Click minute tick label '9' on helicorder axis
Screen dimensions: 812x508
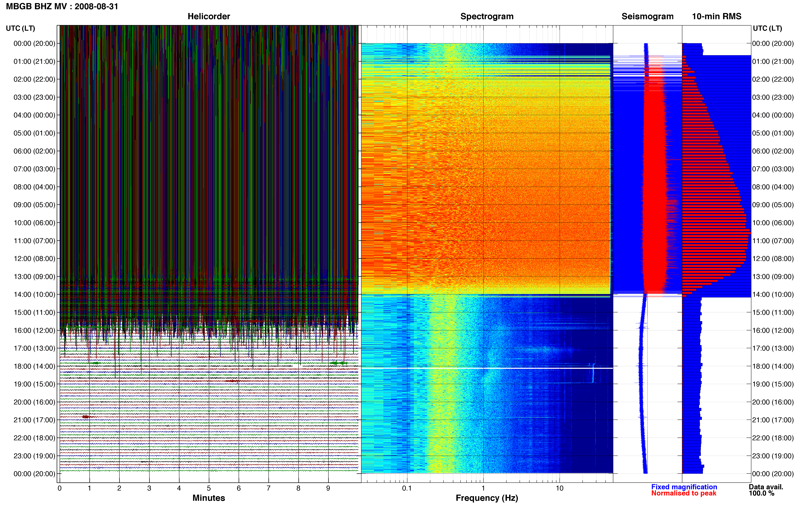(x=328, y=488)
